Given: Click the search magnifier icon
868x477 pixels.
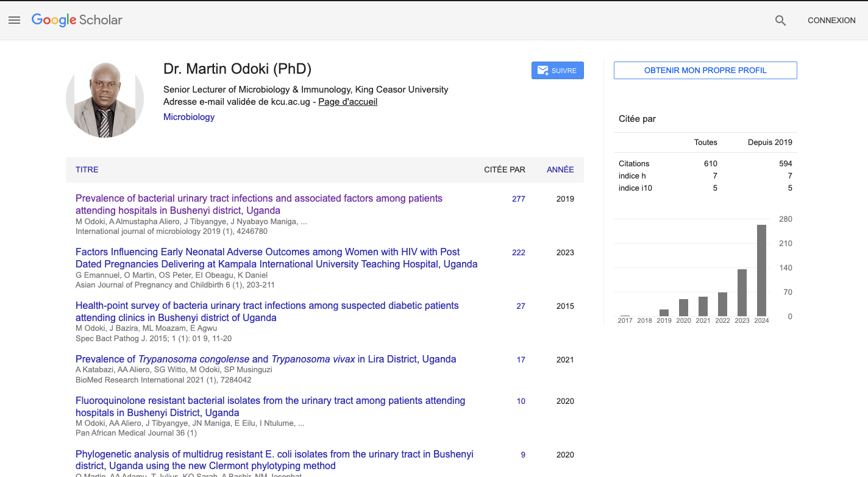Looking at the screenshot, I should (x=780, y=20).
